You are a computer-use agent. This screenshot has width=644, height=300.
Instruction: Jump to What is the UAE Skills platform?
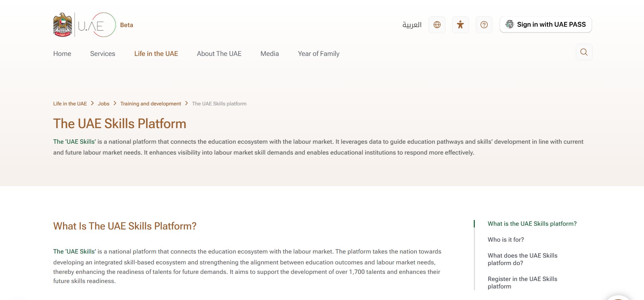coord(532,224)
